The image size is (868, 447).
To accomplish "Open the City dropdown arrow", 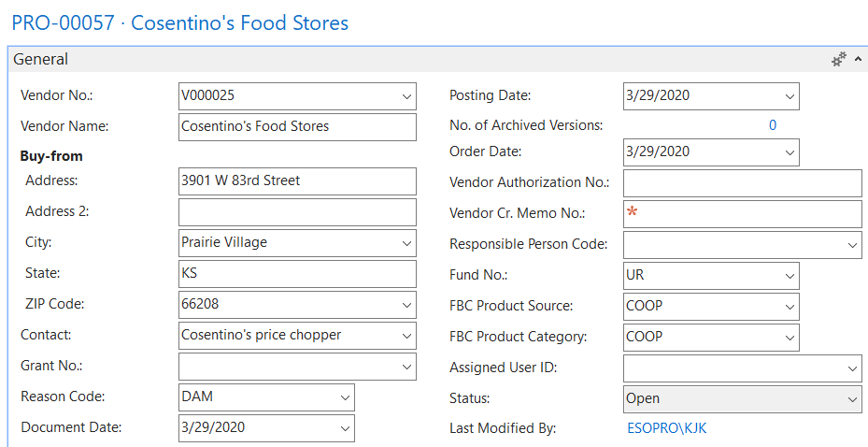I will coord(406,243).
